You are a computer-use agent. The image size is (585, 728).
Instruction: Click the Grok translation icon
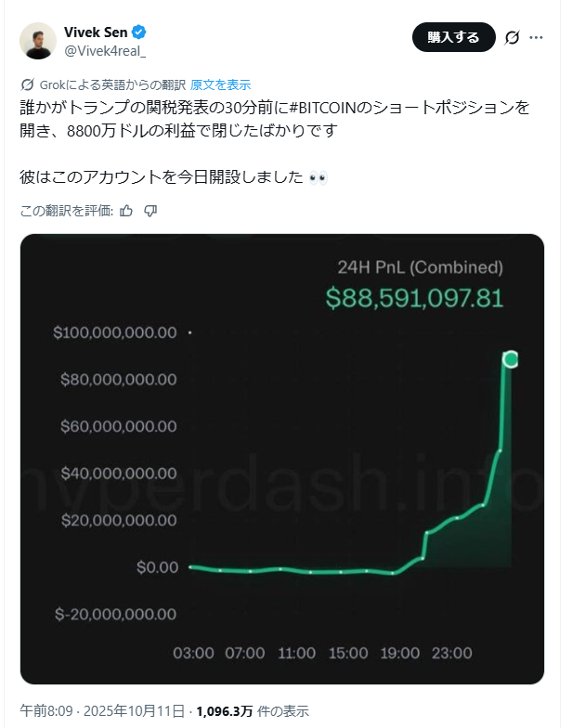pos(28,84)
